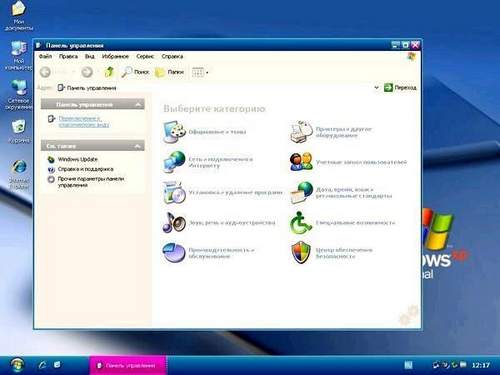
Task: Click the language bar icon in taskbar
Action: pos(408,365)
